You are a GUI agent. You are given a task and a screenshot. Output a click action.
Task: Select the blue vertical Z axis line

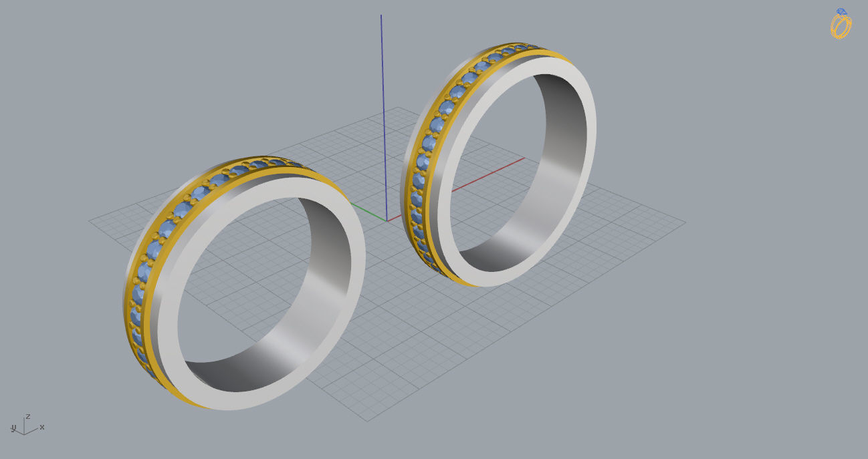[x=383, y=117]
